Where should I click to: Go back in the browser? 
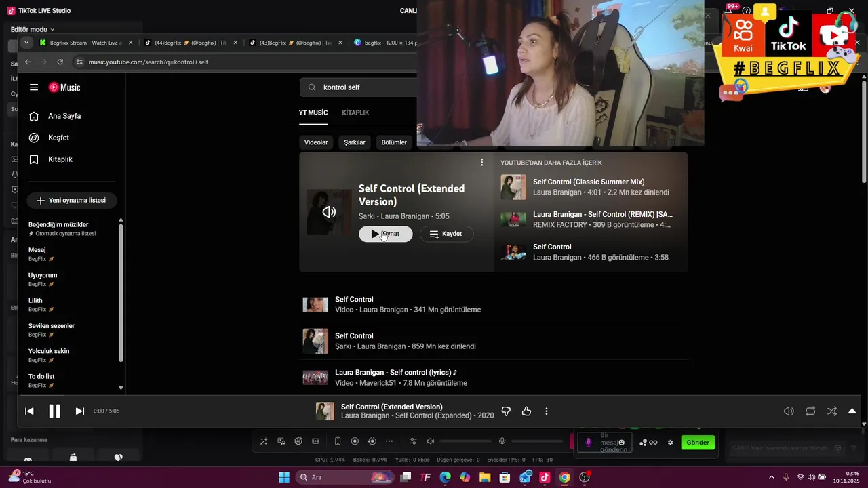pos(27,62)
